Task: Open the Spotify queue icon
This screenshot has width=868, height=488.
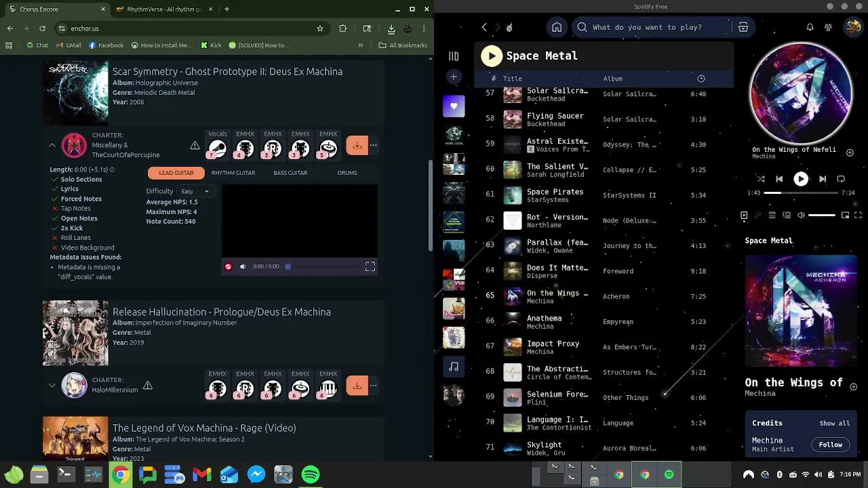Action: point(772,216)
